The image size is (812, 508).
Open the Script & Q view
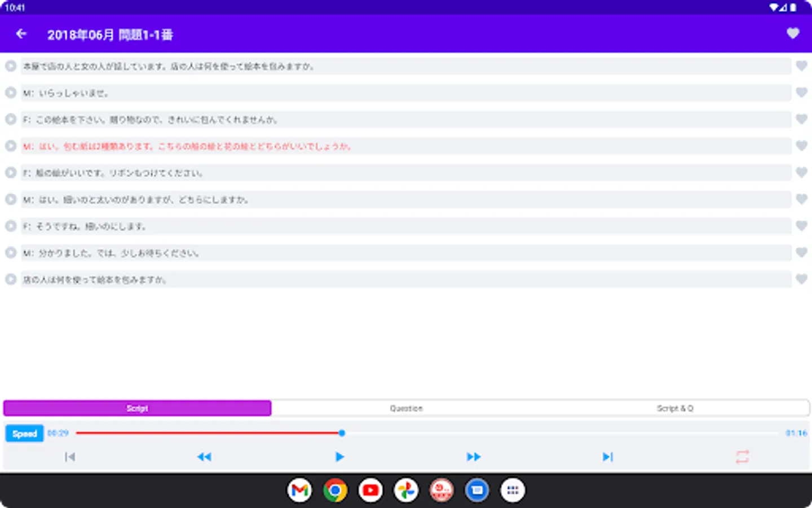tap(675, 408)
